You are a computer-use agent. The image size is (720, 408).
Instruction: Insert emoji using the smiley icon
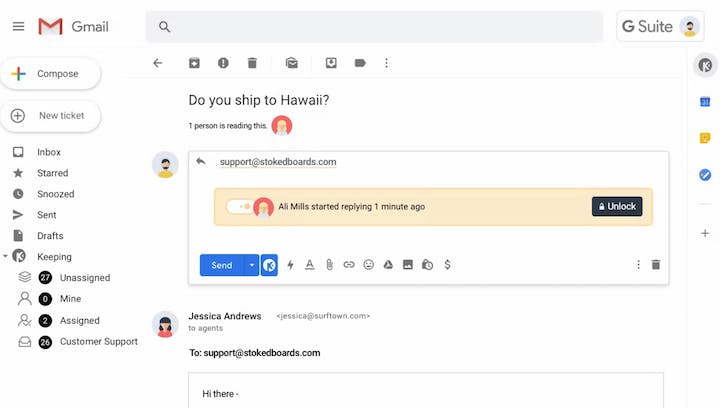[369, 265]
